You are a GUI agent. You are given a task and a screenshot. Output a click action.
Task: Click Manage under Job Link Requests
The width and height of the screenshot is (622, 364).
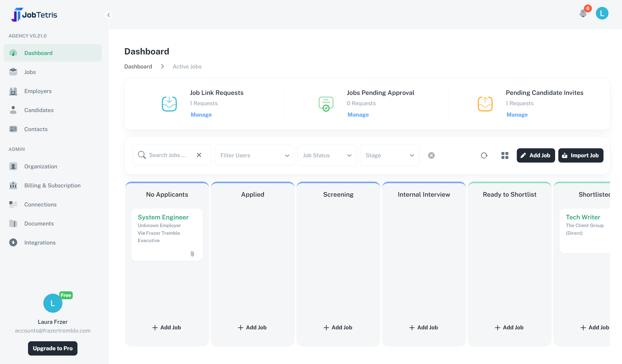[x=201, y=115]
